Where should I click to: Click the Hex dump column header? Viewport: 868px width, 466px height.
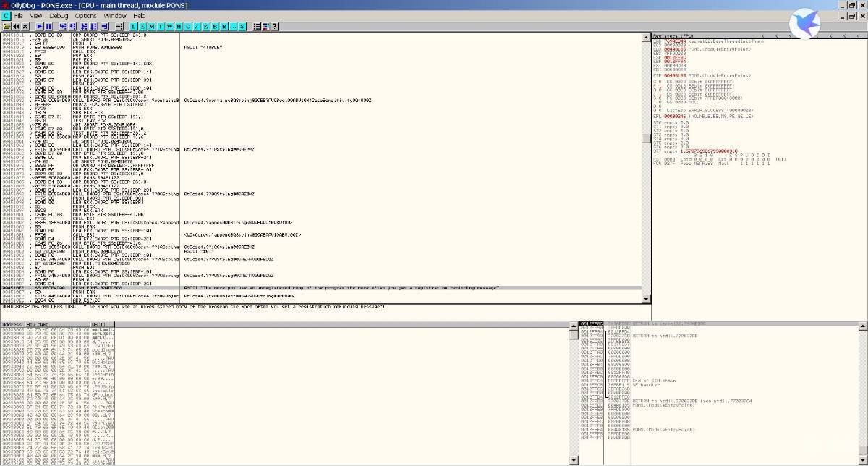point(57,324)
